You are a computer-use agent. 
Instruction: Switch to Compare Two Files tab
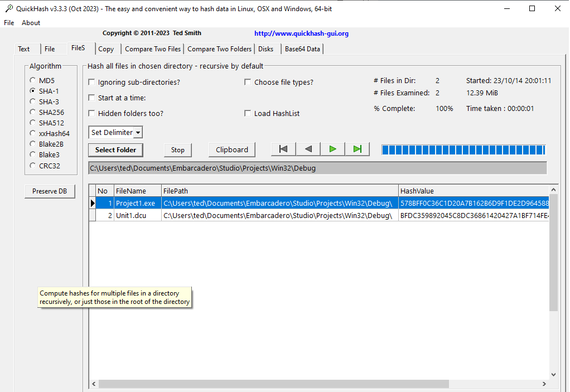point(153,49)
